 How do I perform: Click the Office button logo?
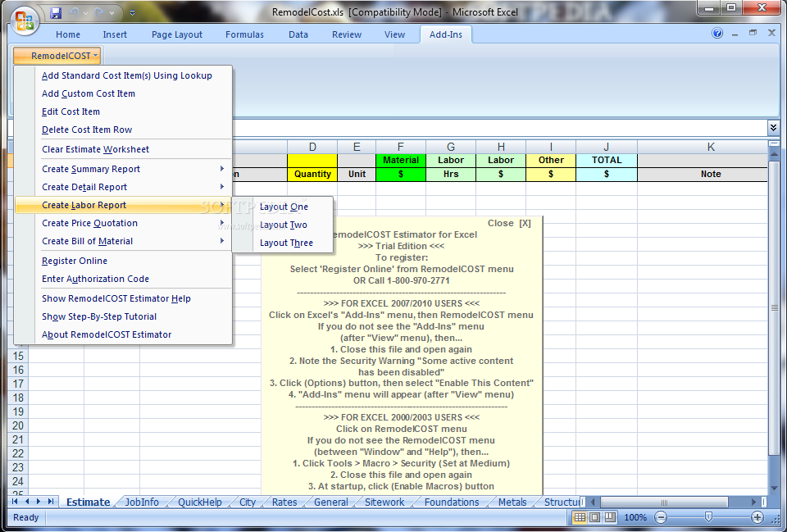[24, 20]
